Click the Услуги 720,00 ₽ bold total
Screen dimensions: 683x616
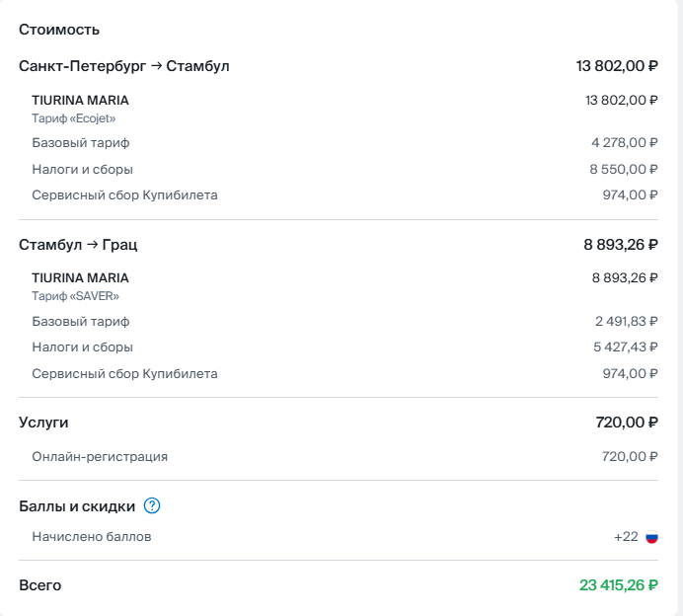click(627, 423)
